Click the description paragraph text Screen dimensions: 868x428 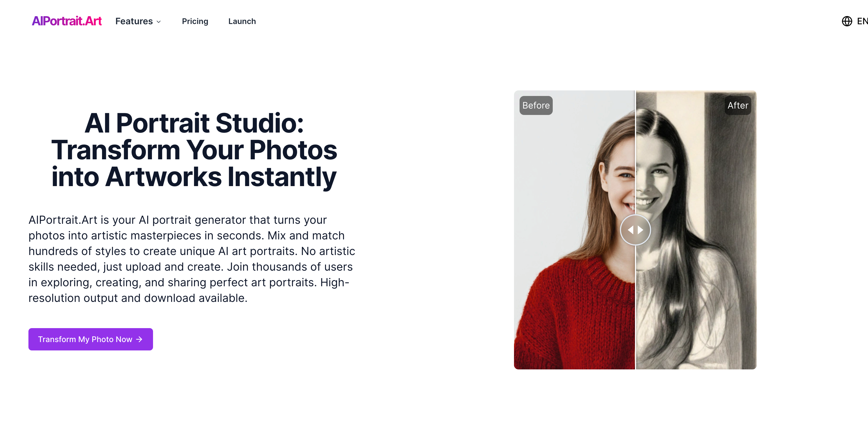[x=191, y=259]
